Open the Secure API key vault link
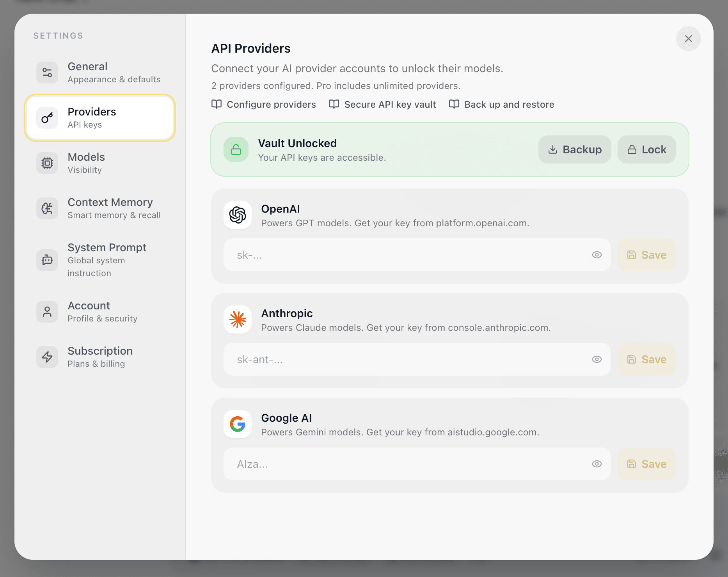The width and height of the screenshot is (728, 577). click(382, 104)
